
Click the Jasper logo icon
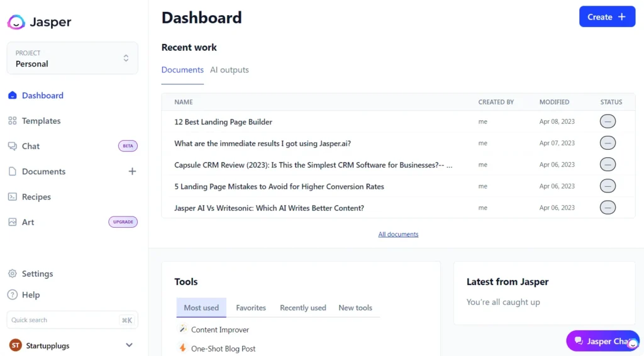click(x=16, y=22)
